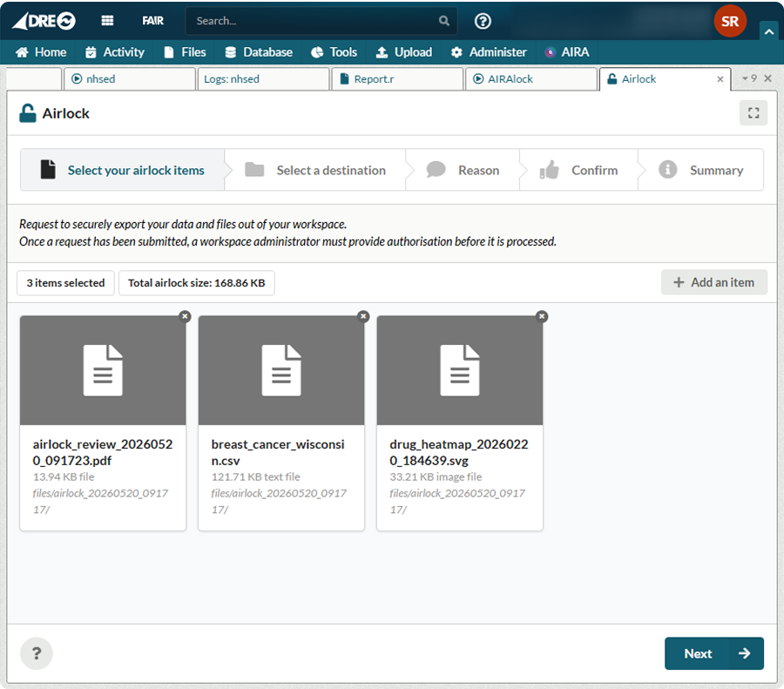Click the airlock_review pdf thumbnail
784x689 pixels.
click(x=103, y=370)
